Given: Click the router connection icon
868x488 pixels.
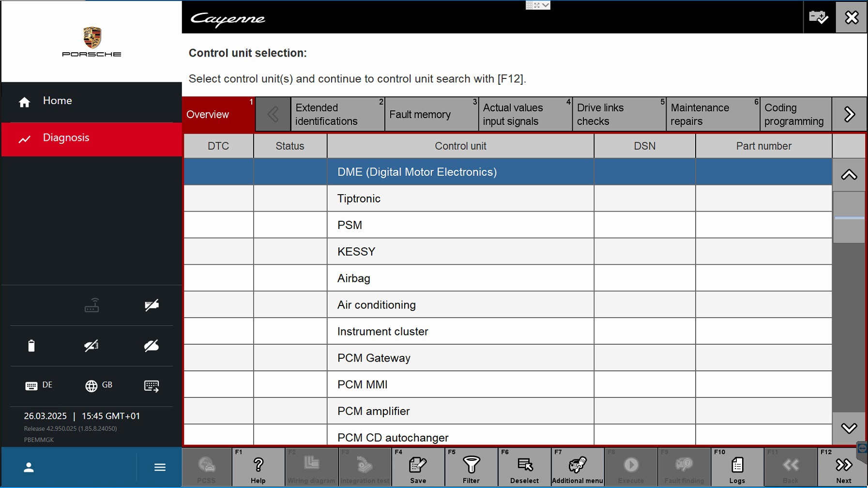Looking at the screenshot, I should click(x=91, y=305).
